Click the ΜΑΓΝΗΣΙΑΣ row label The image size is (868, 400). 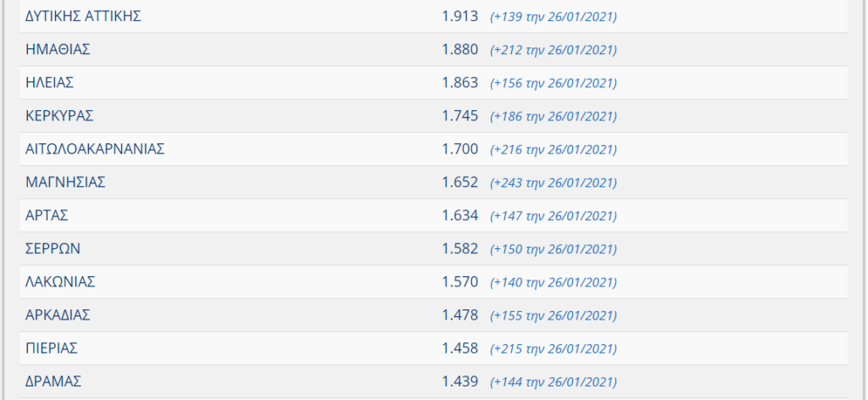click(65, 182)
